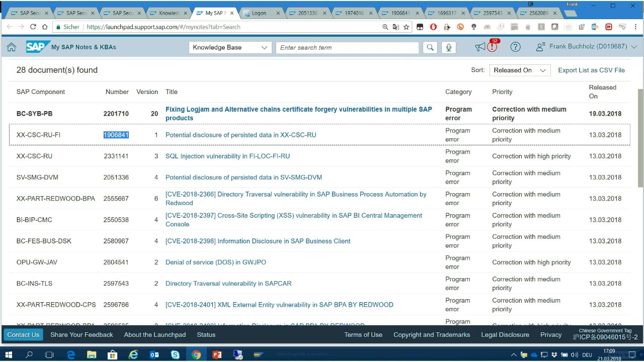
Task: Click the browser back arrow
Action: (10, 27)
